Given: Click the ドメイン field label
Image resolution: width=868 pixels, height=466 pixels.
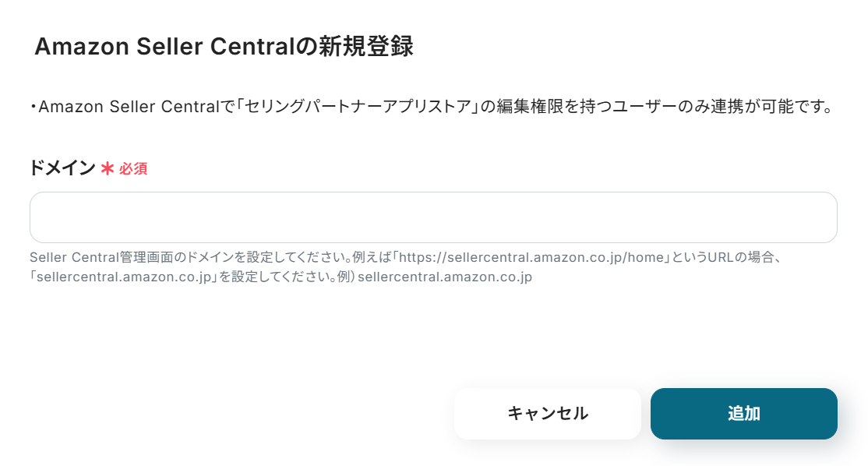Looking at the screenshot, I should click(x=62, y=168).
